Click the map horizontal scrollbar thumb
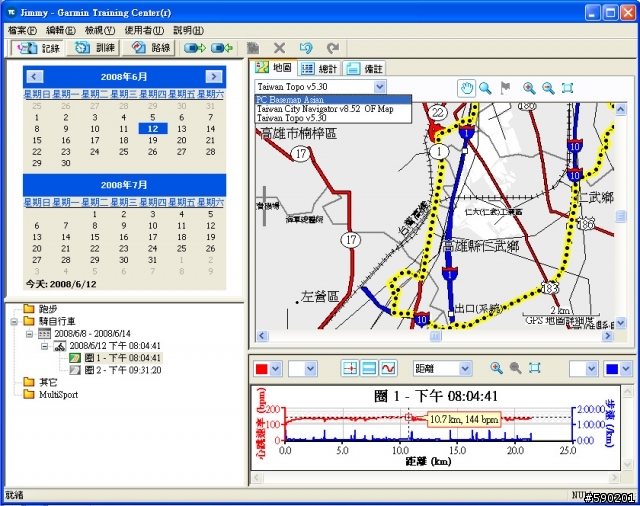 435,336
